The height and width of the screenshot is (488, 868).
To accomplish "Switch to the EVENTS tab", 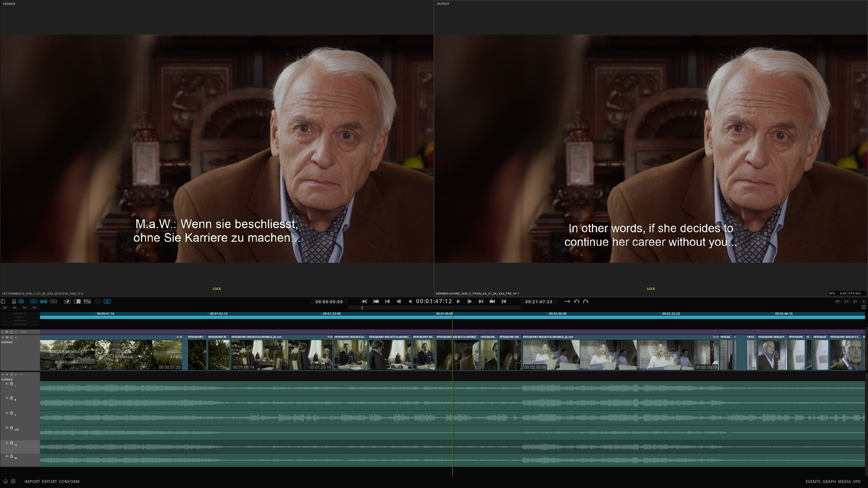I will tap(813, 482).
